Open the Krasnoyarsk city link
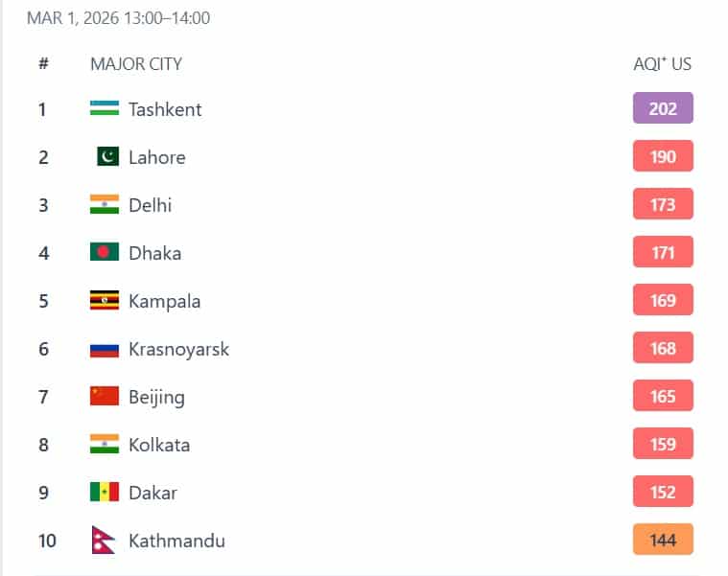Screen dimensions: 728x576 [179, 349]
